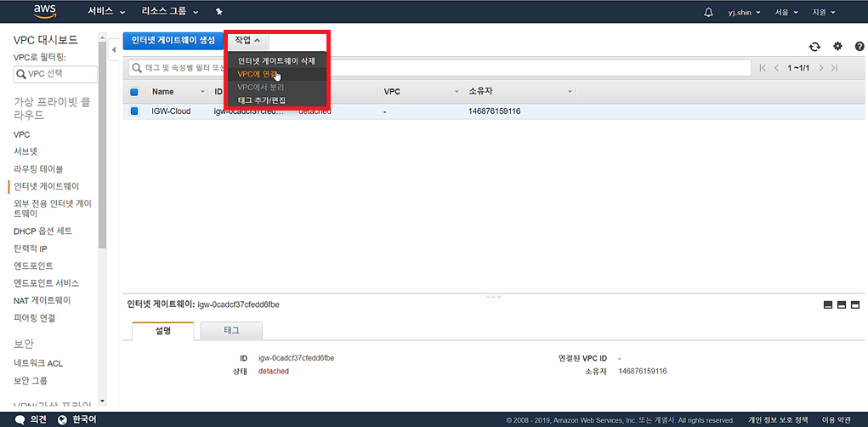Open 피어링 연결 in sidebar

click(34, 318)
